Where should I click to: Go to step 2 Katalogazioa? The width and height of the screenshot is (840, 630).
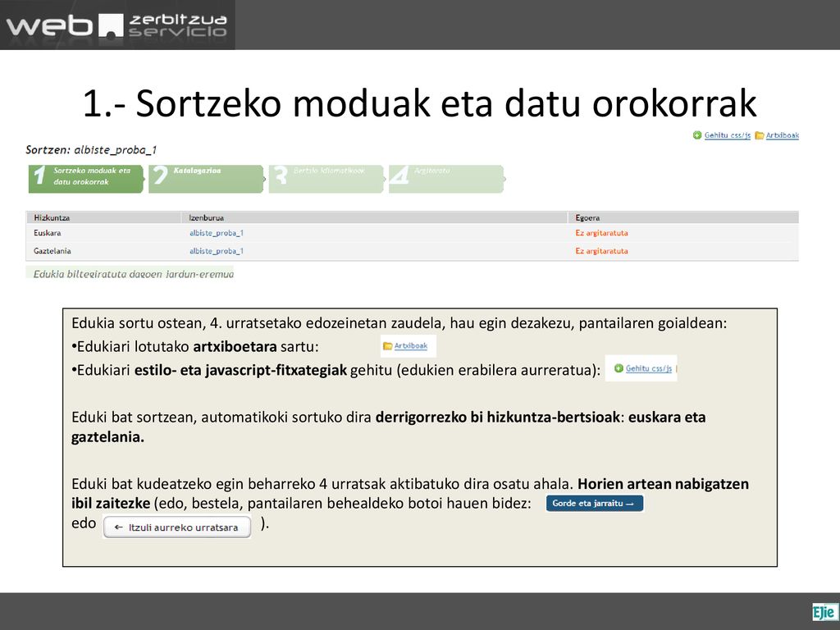tap(206, 178)
